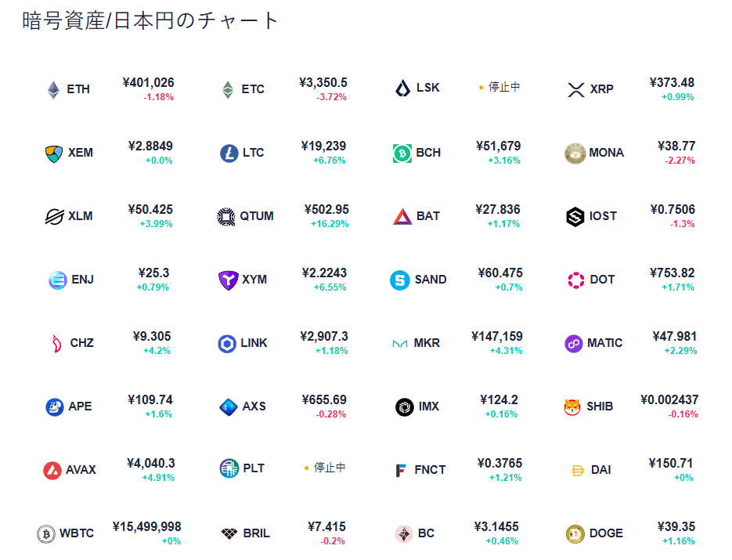Select the Dogecoin (DOGE) coin icon
The height and width of the screenshot is (560, 732).
point(575,533)
